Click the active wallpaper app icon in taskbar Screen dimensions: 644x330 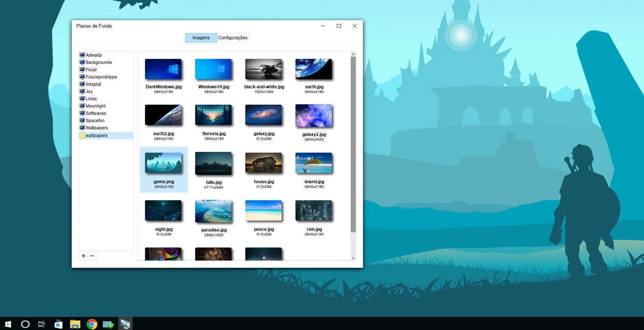point(125,324)
